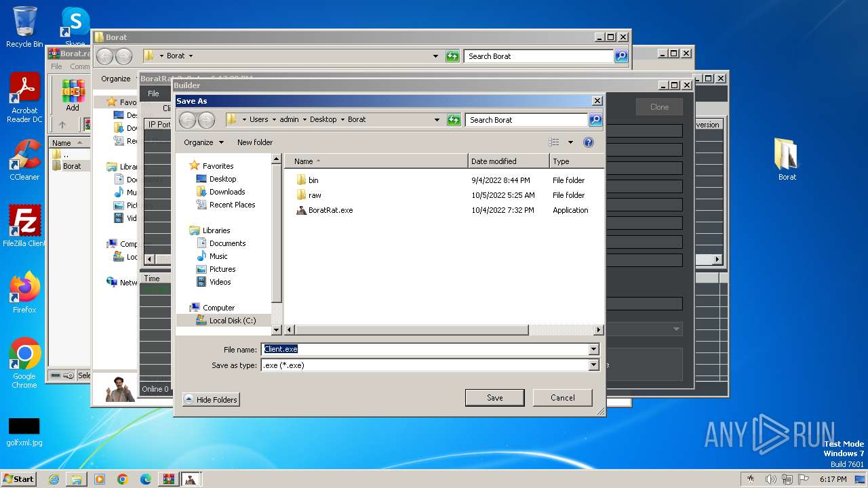Image resolution: width=868 pixels, height=488 pixels.
Task: Sort by the Date modified column header
Action: (509, 161)
